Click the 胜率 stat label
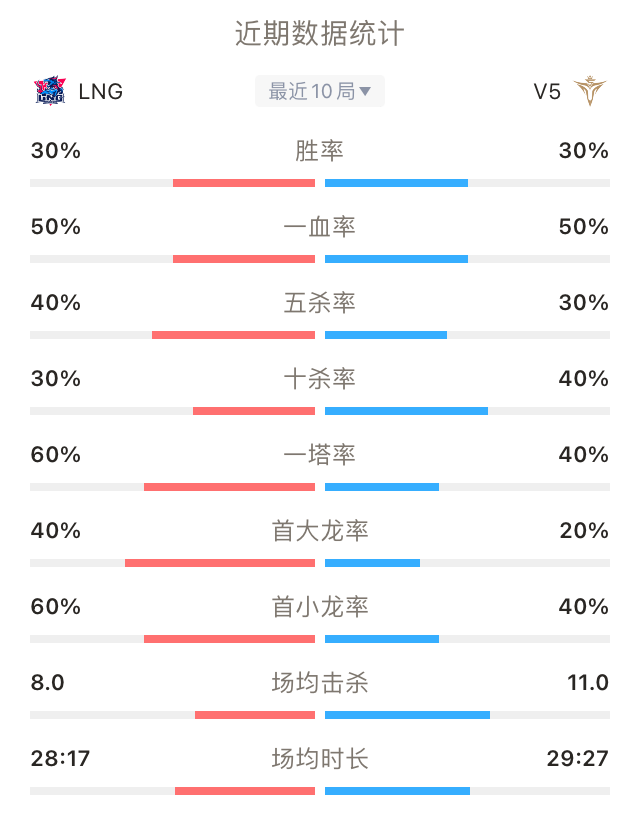The height and width of the screenshot is (814, 640). [320, 151]
